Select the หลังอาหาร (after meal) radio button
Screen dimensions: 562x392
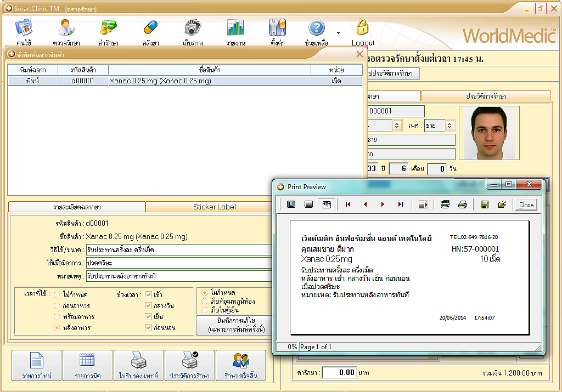tap(57, 327)
